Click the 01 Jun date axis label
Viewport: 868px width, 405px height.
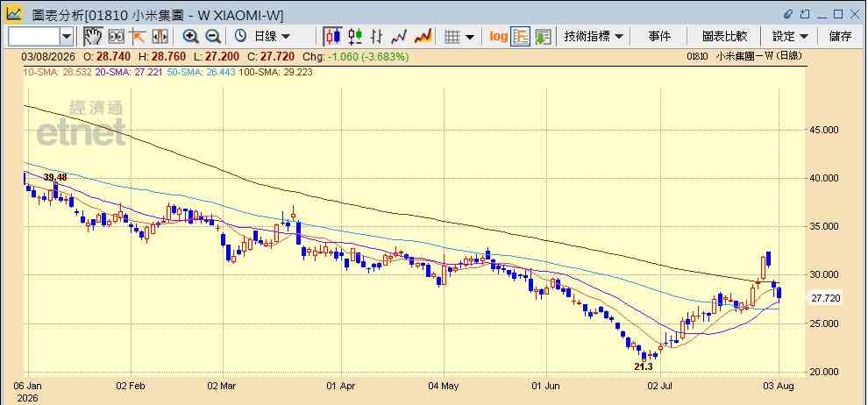point(546,387)
